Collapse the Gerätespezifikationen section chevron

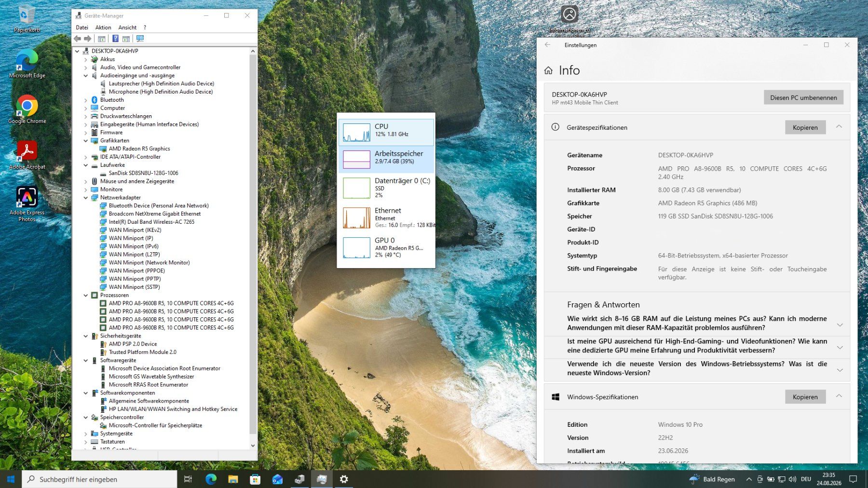[839, 127]
